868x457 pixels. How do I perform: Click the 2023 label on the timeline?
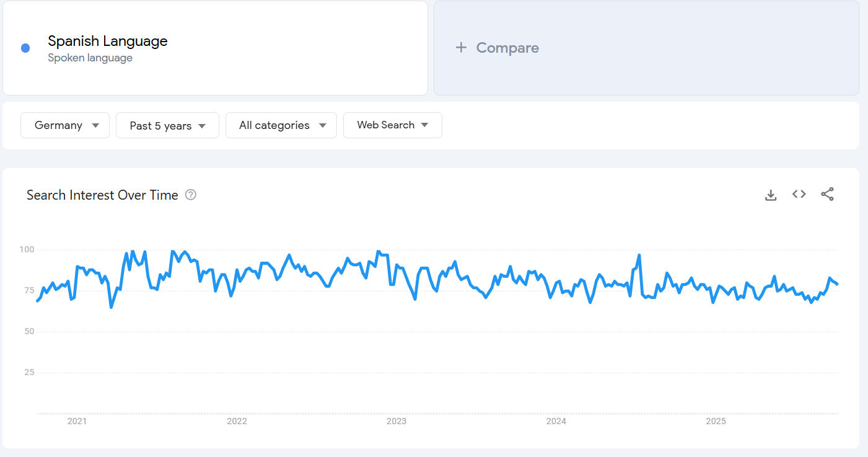pos(397,422)
